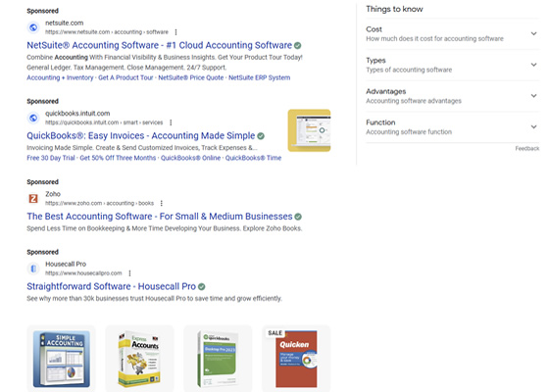Follow Get 50% Off Three Months sitelink
The width and height of the screenshot is (549, 392).
click(118, 158)
